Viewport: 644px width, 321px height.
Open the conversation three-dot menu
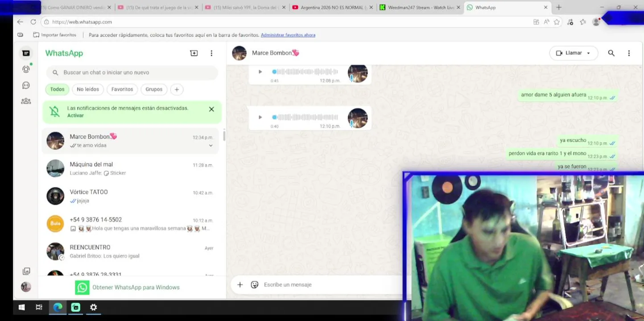[629, 53]
